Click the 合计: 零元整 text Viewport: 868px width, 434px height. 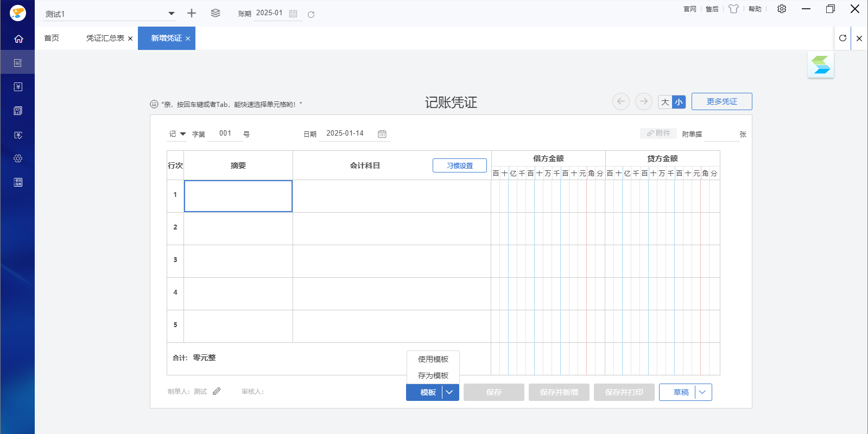(x=194, y=358)
